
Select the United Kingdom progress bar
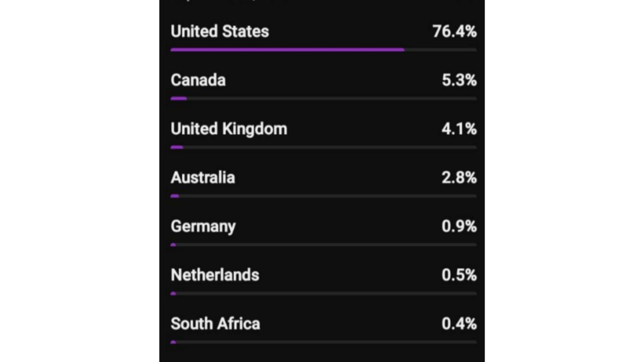[177, 147]
